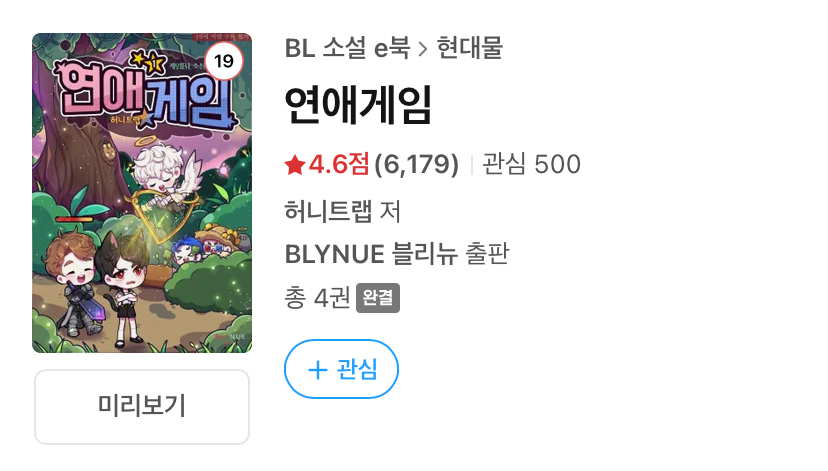Open the 현대물 genre breadcrumb
The image size is (828, 471).
(469, 48)
